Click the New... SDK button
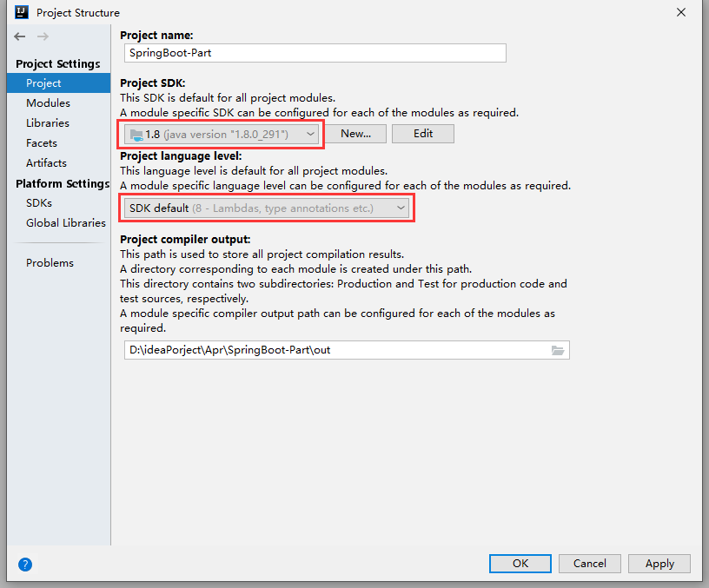 point(356,134)
